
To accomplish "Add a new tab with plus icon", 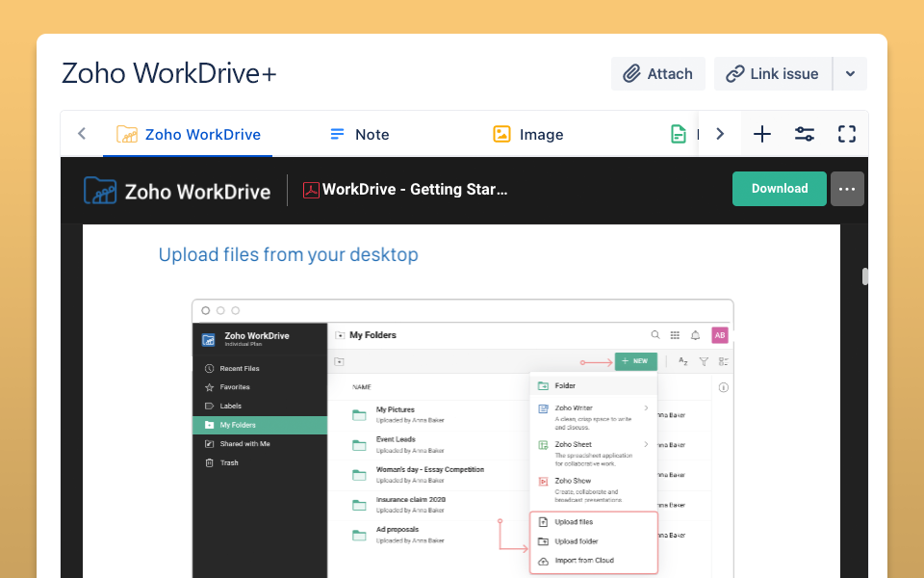I will [762, 134].
